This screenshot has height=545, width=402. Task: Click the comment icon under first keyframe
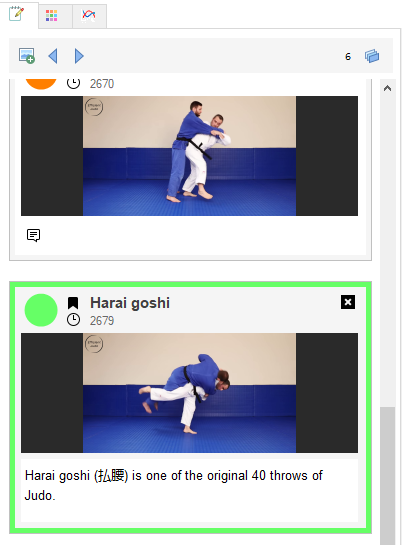[x=33, y=235]
